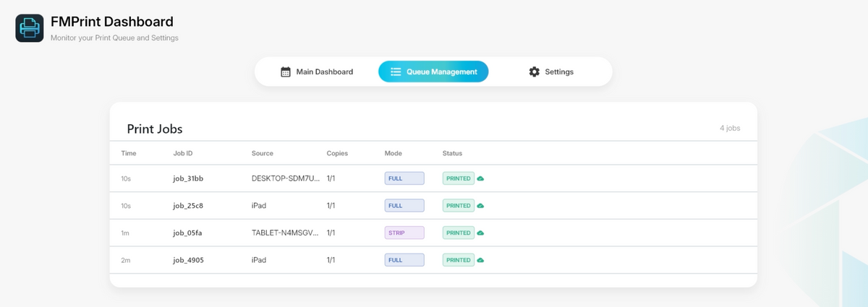Click the 1/1 copies cell for job_4905
The image size is (868, 307).
tap(331, 260)
